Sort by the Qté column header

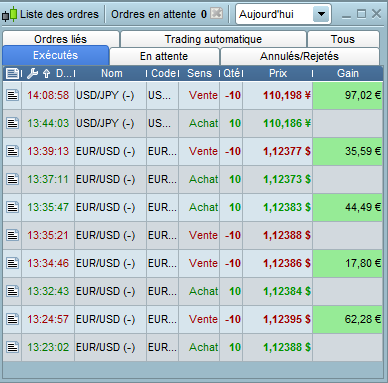point(231,73)
